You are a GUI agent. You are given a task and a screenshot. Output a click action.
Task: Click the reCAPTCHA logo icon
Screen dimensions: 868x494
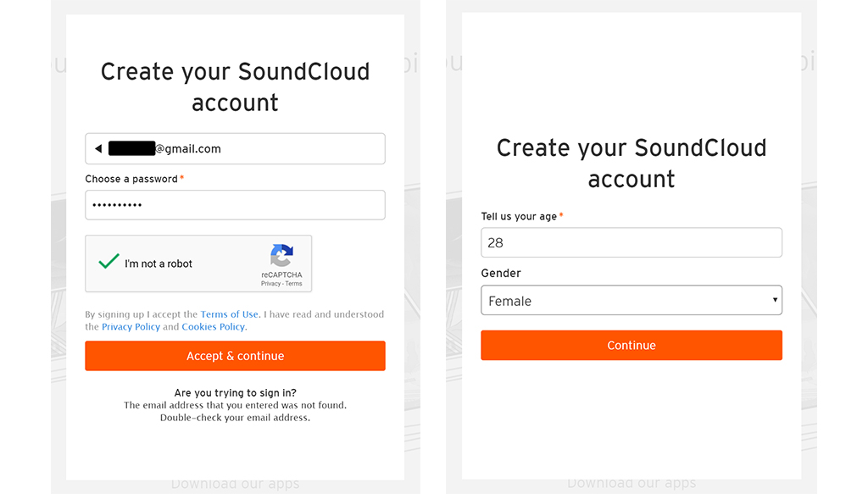[x=281, y=256]
